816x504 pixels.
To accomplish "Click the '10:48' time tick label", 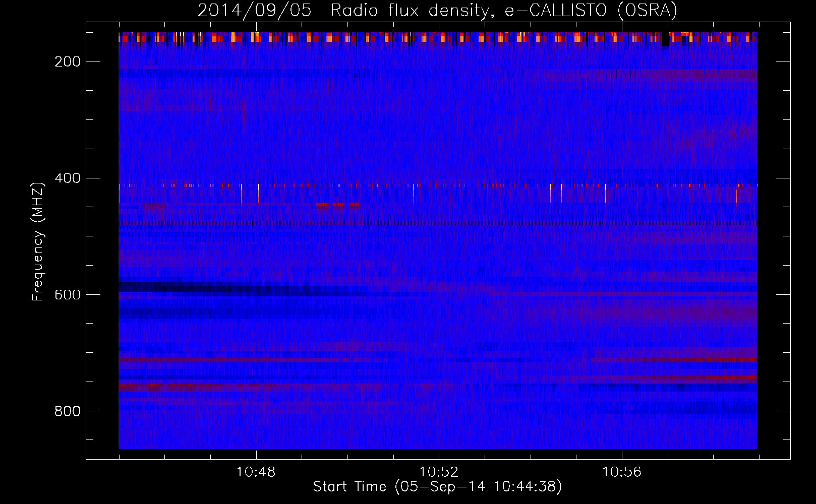I will pyautogui.click(x=256, y=472).
